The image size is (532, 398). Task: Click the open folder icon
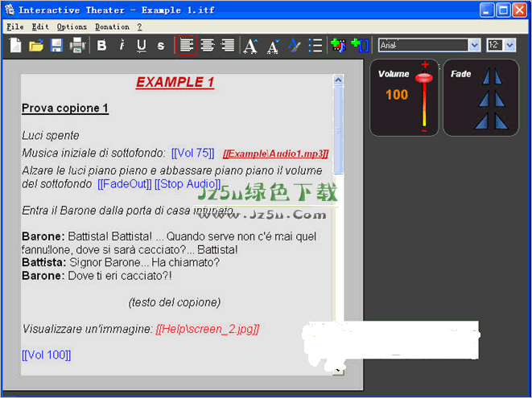coord(36,46)
